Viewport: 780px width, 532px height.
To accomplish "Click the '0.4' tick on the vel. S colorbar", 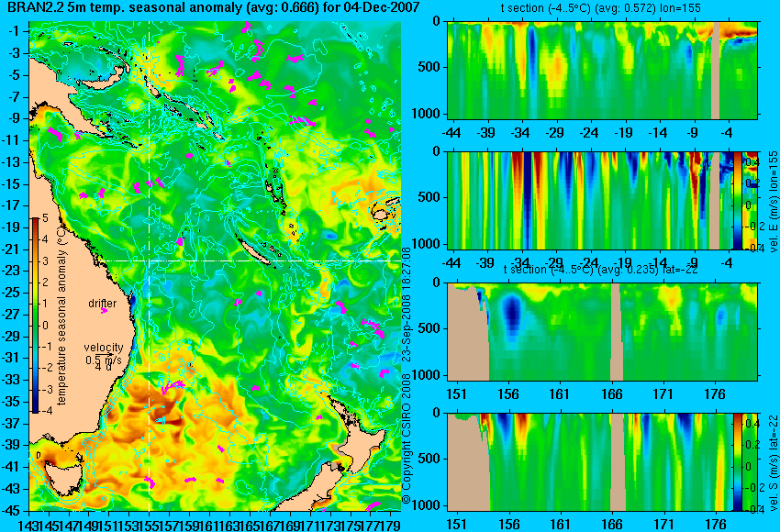I will pyautogui.click(x=752, y=423).
